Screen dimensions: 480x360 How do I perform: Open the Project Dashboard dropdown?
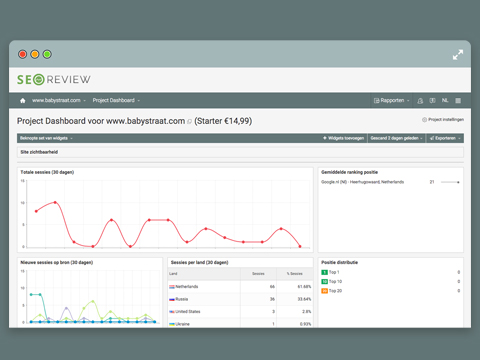tap(116, 100)
